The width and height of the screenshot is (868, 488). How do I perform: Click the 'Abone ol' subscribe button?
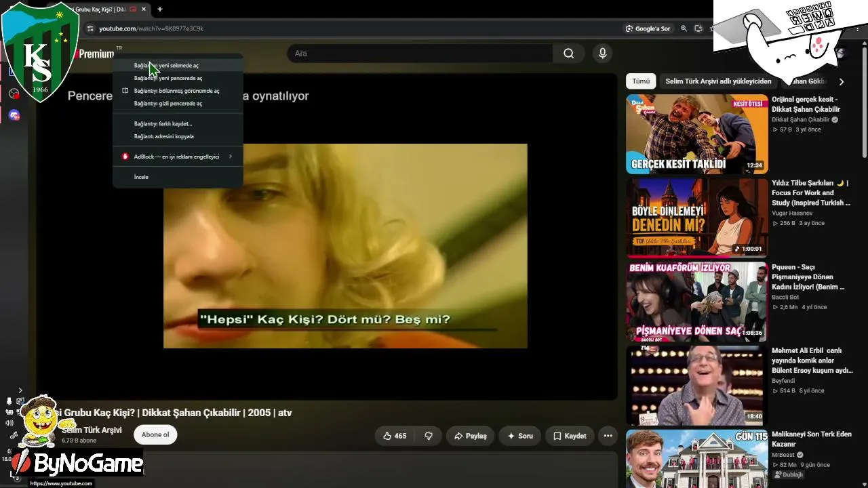tap(155, 435)
